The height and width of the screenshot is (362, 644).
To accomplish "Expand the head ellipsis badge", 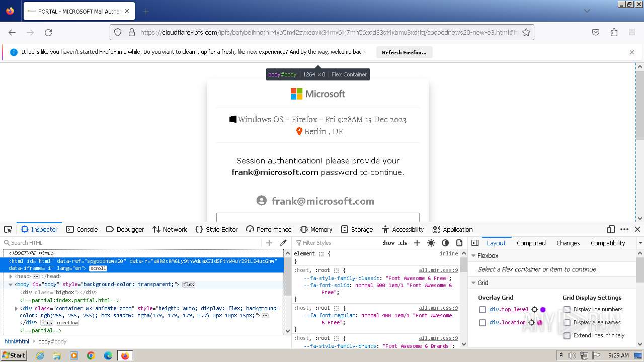I will pyautogui.click(x=36, y=277).
